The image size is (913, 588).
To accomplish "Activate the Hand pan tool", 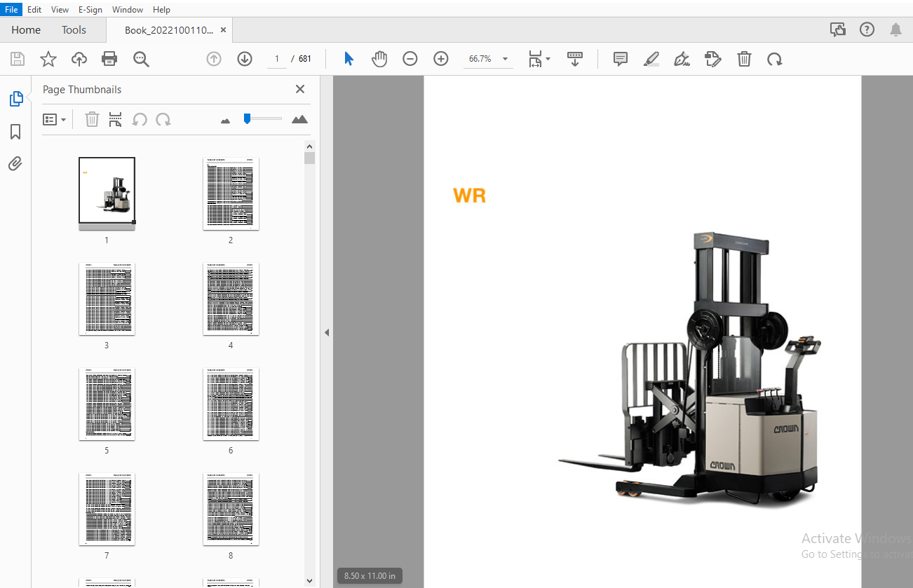I will tap(379, 59).
